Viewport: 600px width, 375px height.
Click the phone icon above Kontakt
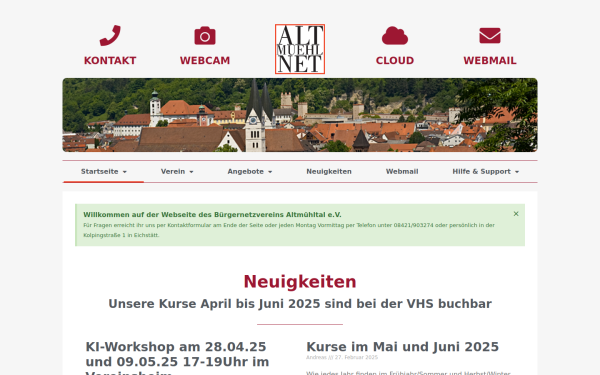[x=110, y=36]
